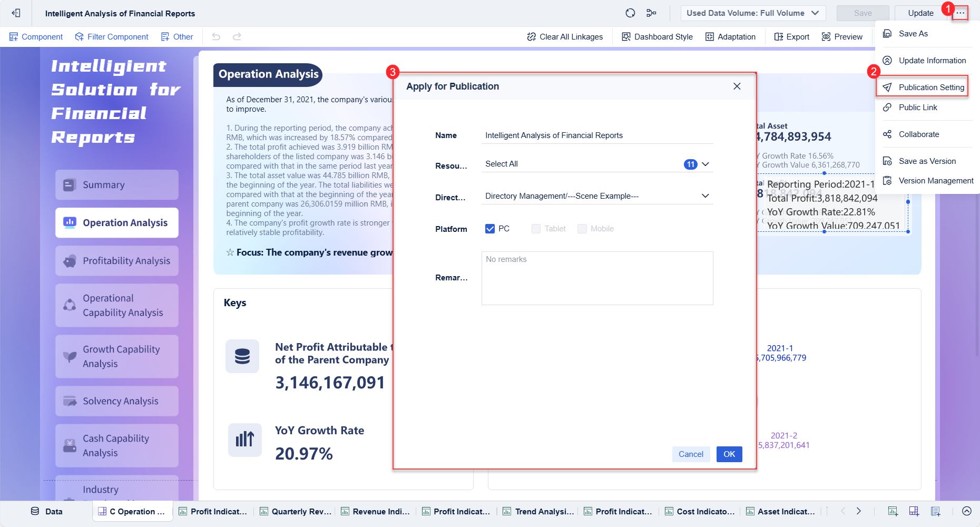Click the collapse arrow at bottom-right corner
Screen dimensions: 980x527
pos(966,511)
